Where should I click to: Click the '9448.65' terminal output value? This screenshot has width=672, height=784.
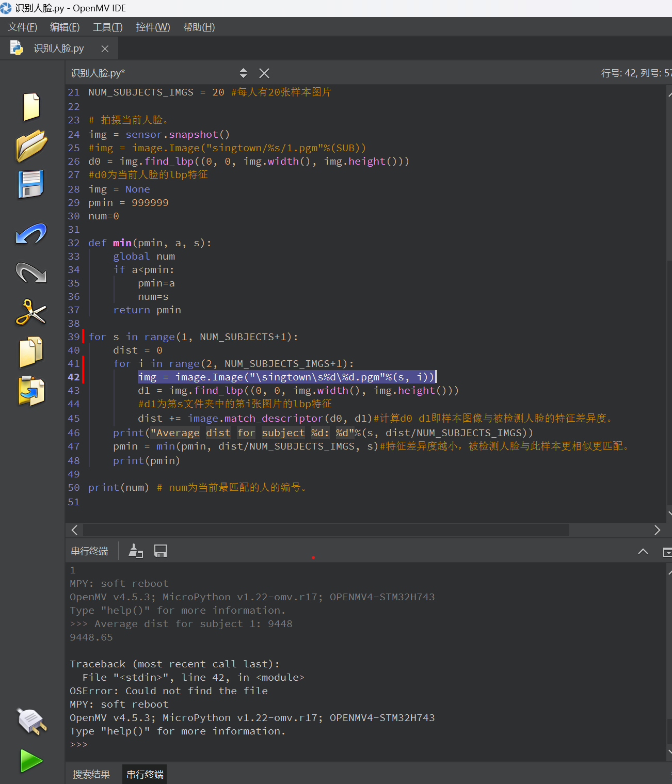pyautogui.click(x=91, y=637)
